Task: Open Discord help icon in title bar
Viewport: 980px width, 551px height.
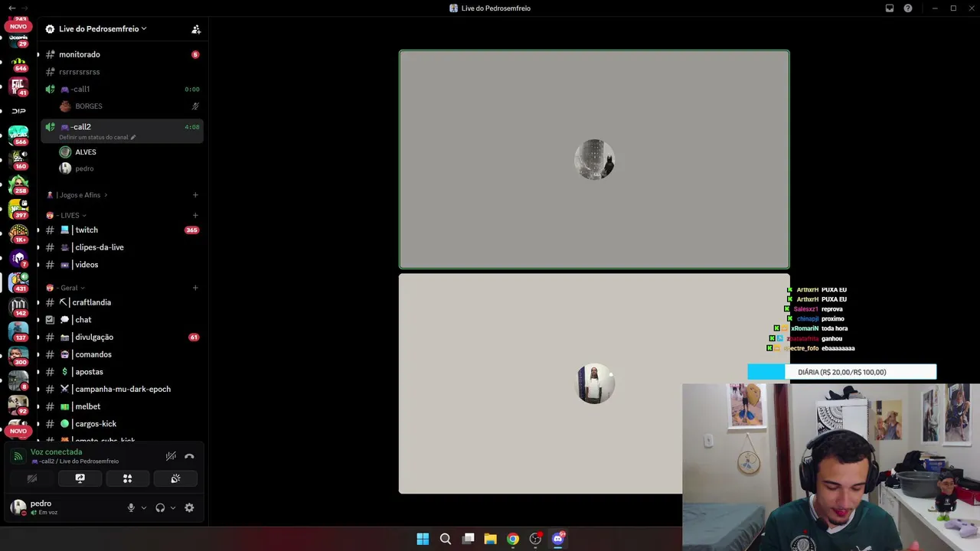Action: pos(908,8)
